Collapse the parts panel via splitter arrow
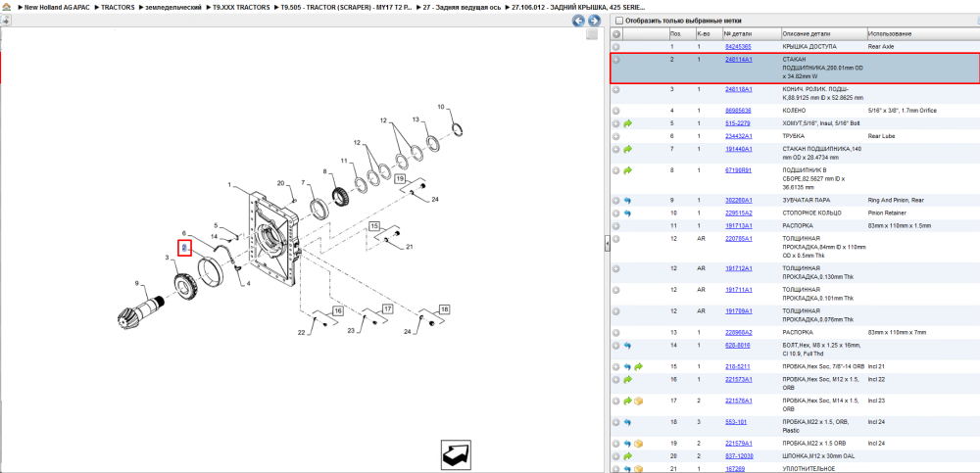The image size is (980, 473). click(607, 246)
